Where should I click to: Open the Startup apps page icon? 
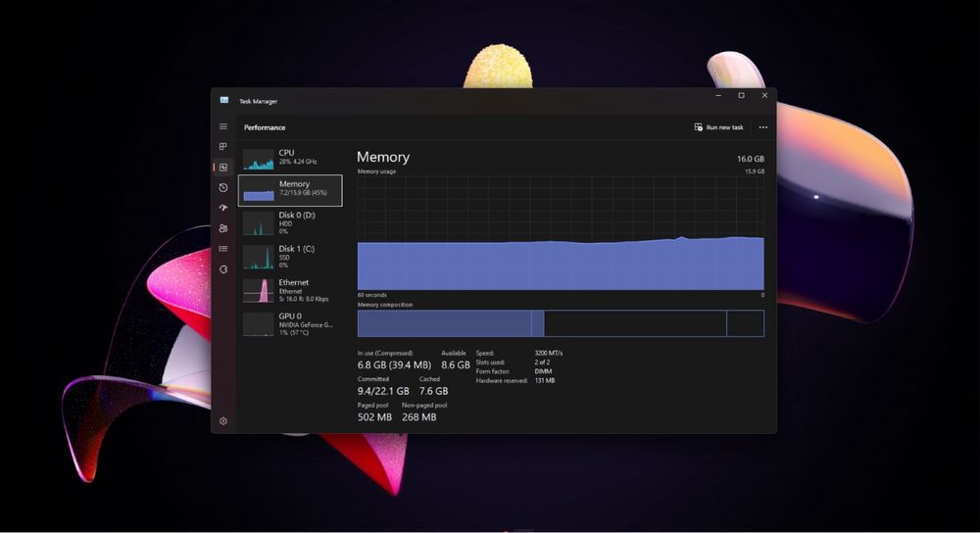[x=223, y=208]
